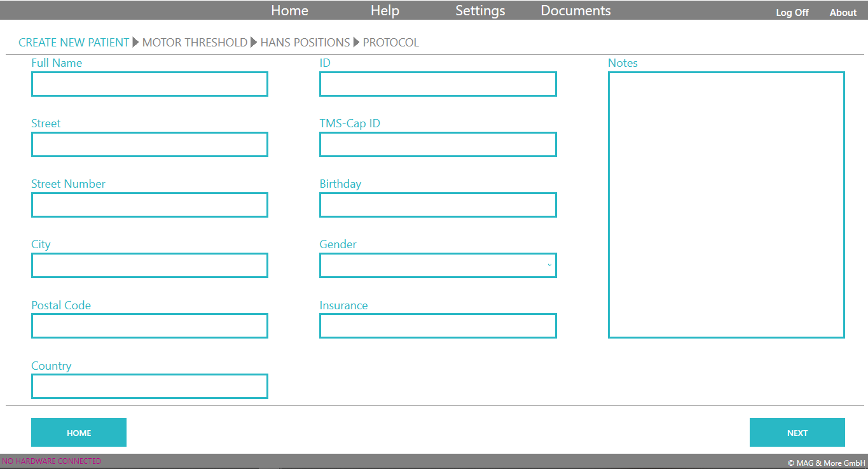
Task: Open the Settings menu
Action: (x=480, y=11)
